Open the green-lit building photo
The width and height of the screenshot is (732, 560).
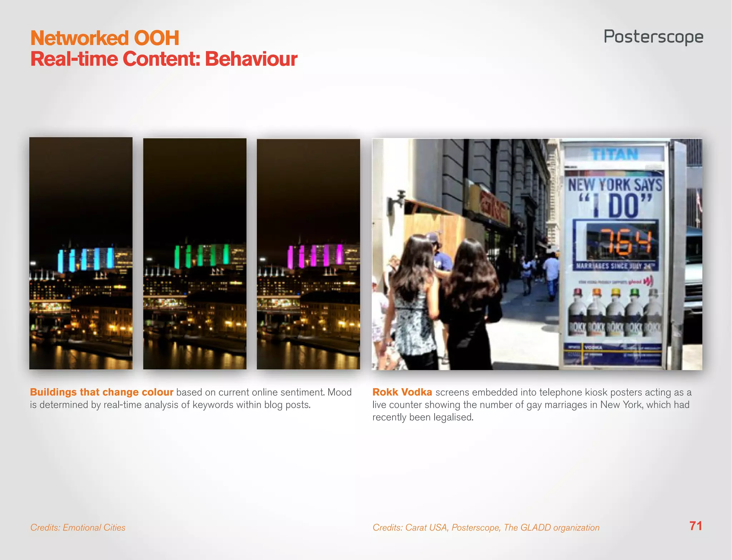click(195, 254)
